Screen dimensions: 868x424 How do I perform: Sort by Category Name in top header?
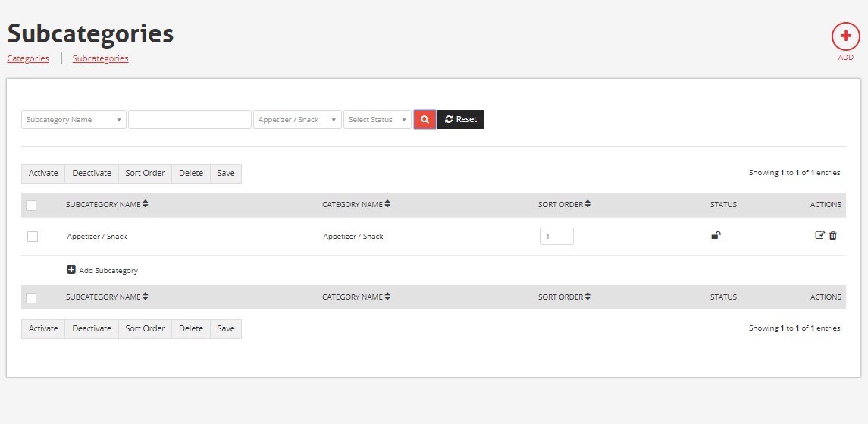click(356, 204)
